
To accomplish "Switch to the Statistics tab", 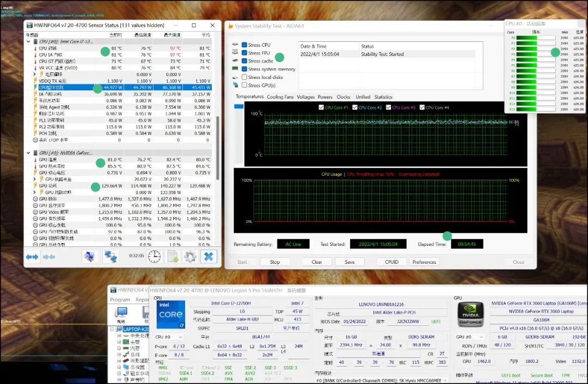I will 383,97.
